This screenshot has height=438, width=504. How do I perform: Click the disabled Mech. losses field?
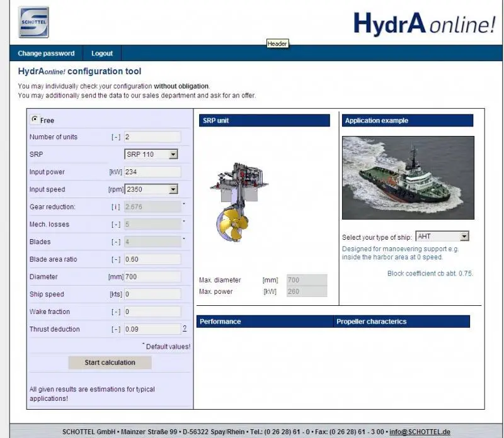click(152, 225)
